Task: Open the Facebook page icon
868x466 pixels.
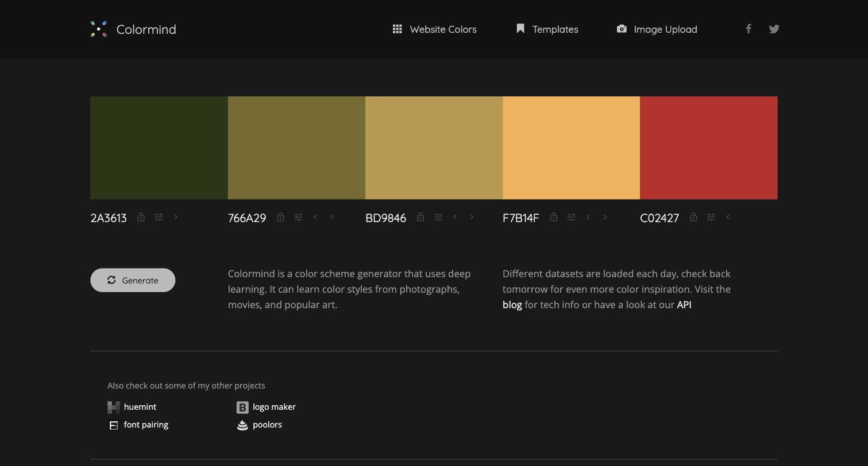Action: (749, 29)
